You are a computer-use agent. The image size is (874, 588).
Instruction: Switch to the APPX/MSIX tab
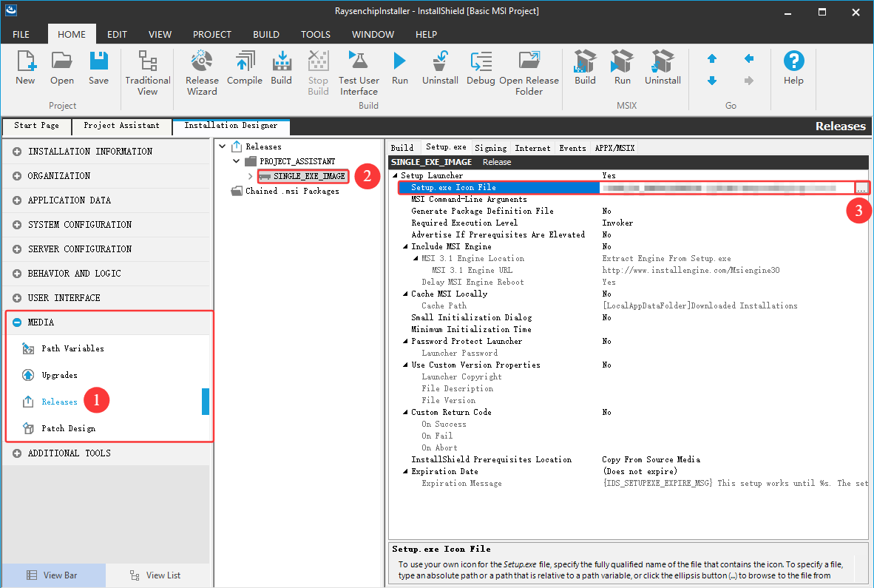click(x=614, y=148)
